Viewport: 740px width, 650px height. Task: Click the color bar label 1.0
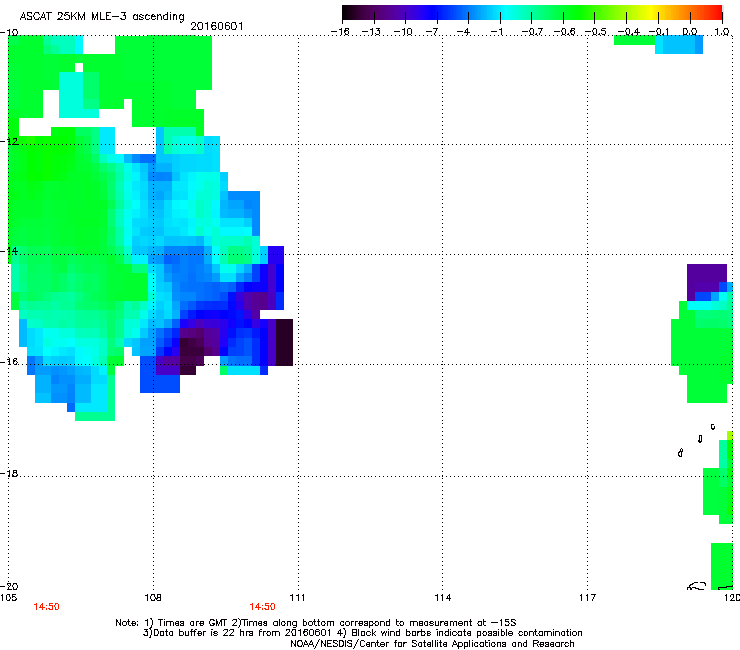[722, 32]
